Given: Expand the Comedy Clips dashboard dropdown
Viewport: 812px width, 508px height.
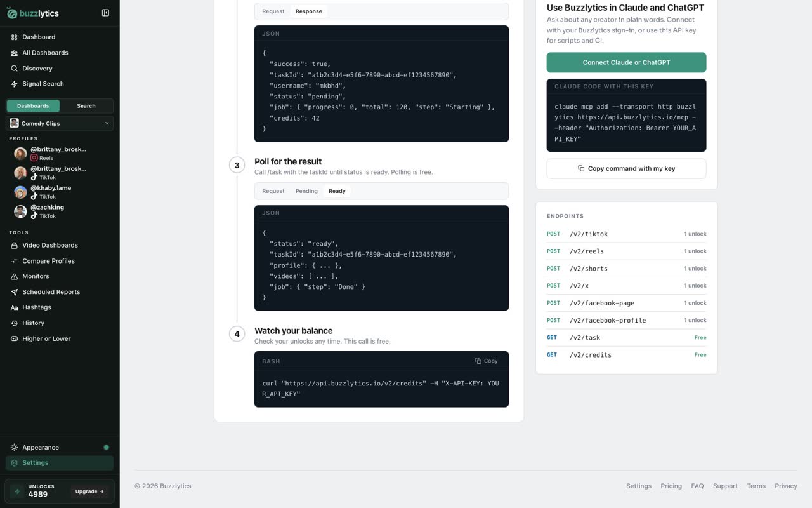Looking at the screenshot, I should 60,123.
